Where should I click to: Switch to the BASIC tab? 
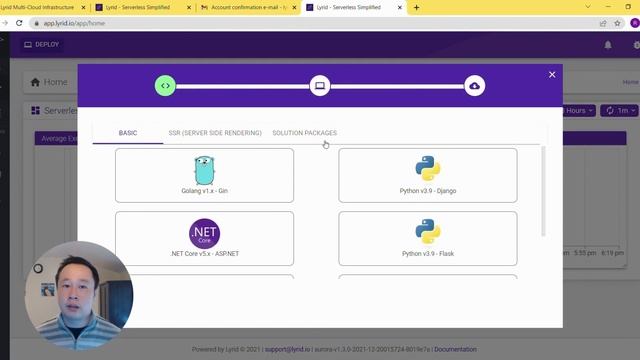(128, 133)
